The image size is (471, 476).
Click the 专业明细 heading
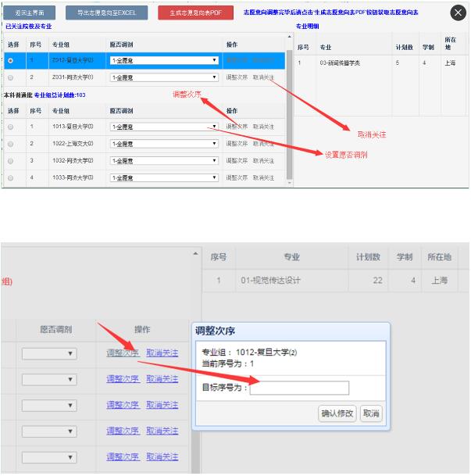pos(307,27)
